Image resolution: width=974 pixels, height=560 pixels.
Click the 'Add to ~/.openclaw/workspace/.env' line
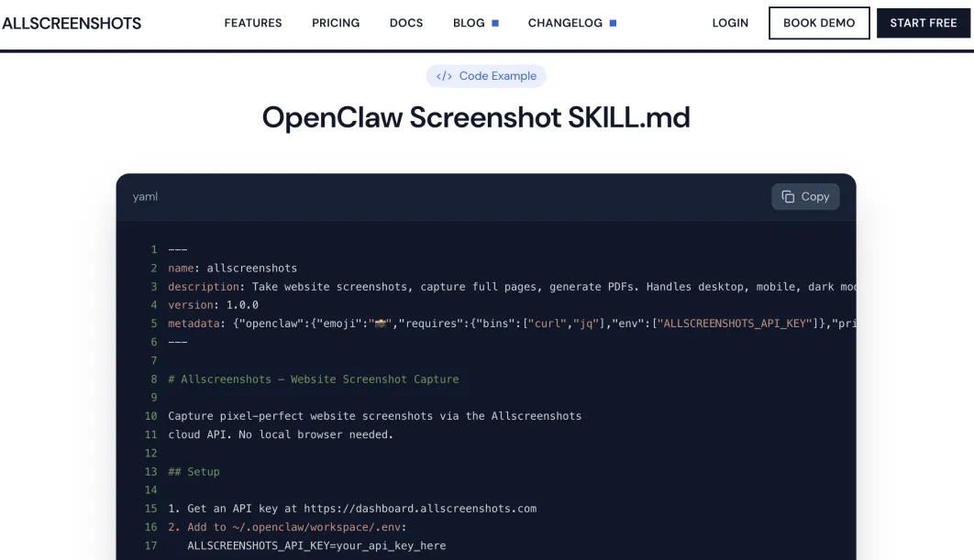(x=287, y=527)
